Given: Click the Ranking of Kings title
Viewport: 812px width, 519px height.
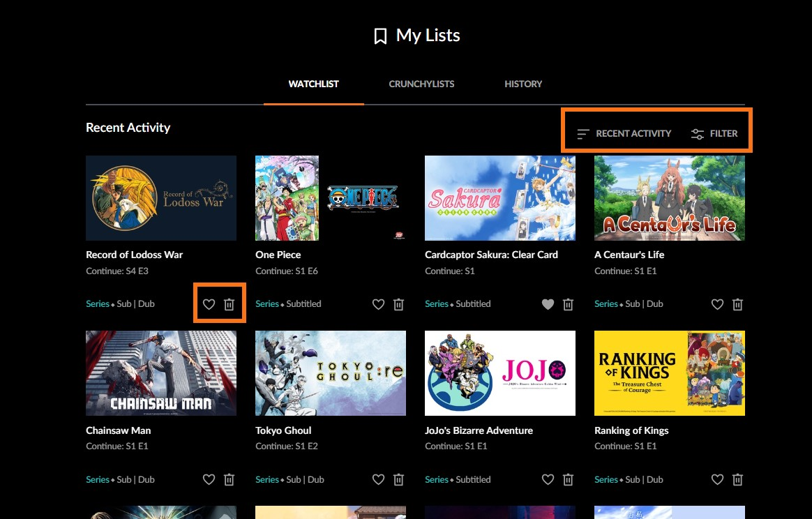Looking at the screenshot, I should click(x=631, y=430).
